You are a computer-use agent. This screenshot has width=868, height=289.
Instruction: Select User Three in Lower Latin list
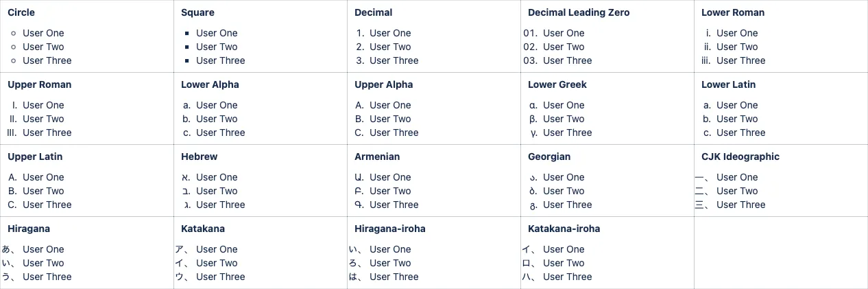coord(741,132)
